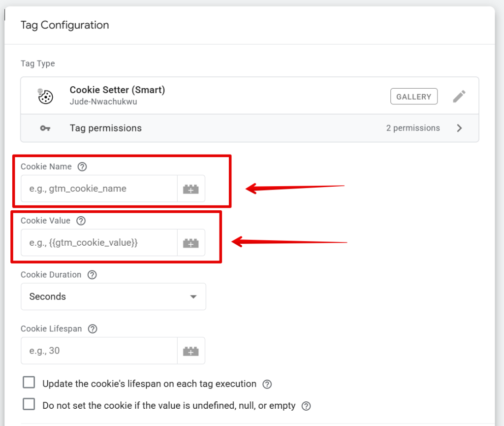
Task: Click help icon next to Cookie Duration
Action: [92, 275]
